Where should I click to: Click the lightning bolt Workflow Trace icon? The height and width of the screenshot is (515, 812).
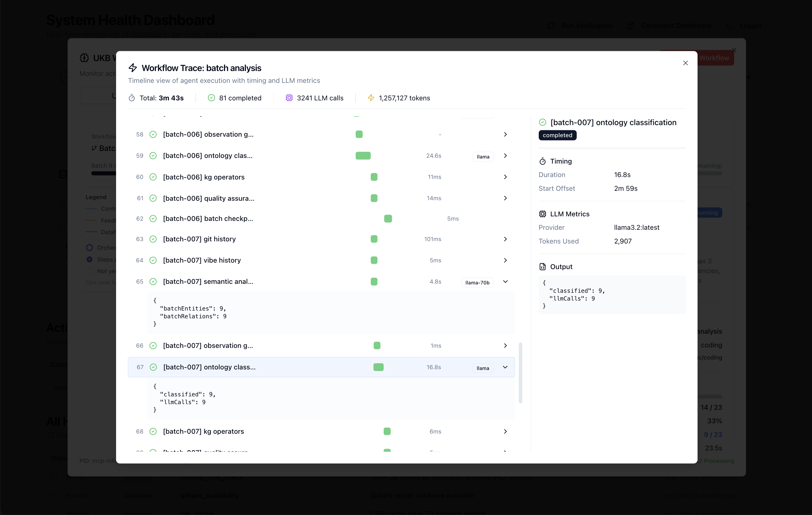132,68
